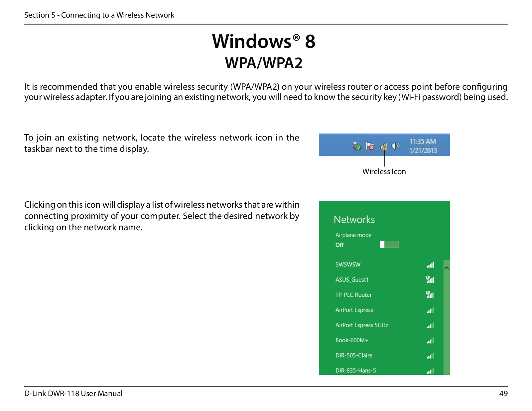Click the signal icon beside DIR-835-Hans-5
Image resolution: width=532 pixels, height=411 pixels.
pos(431,370)
